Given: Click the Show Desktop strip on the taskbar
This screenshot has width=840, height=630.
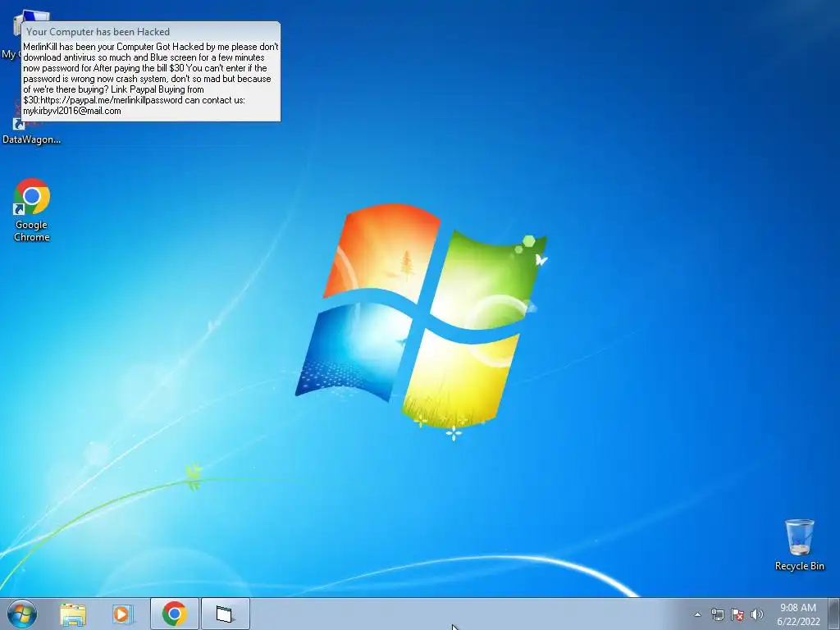Looking at the screenshot, I should click(834, 614).
